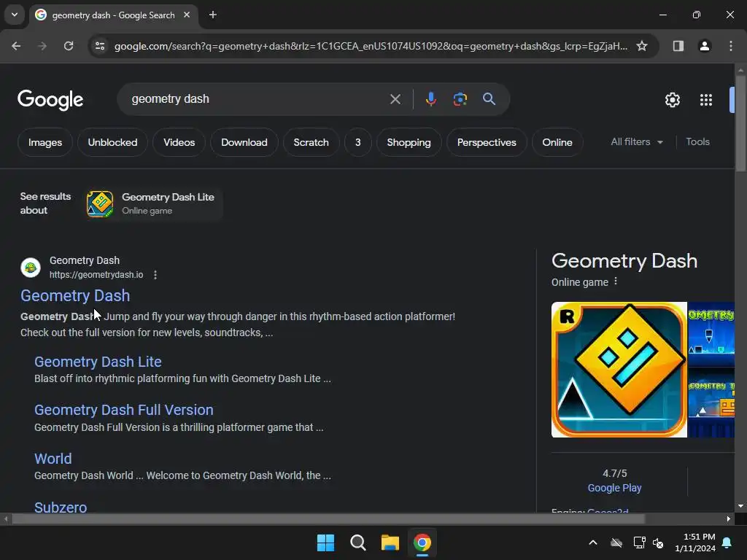
Task: Click the geometrydash.io site favicon
Action: tap(31, 268)
